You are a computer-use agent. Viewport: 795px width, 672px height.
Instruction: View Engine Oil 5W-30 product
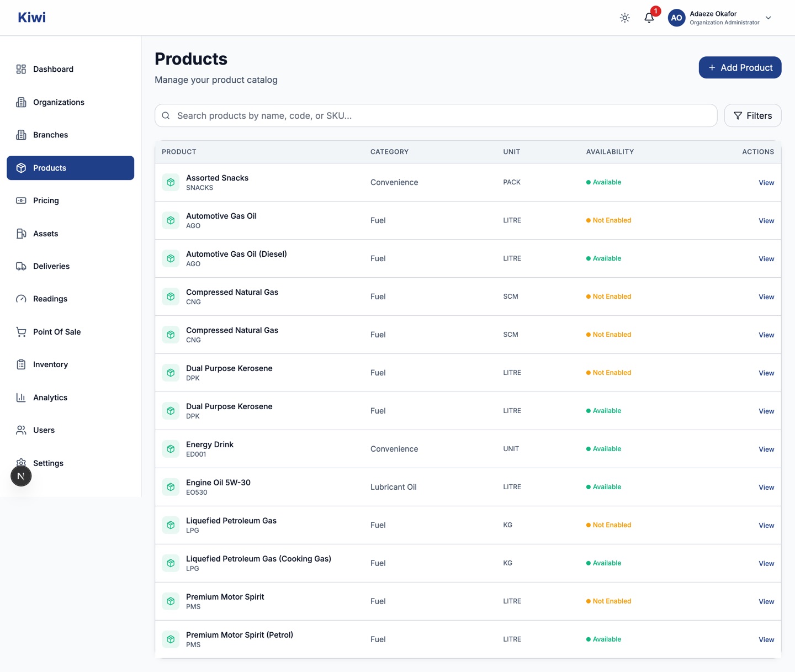(x=766, y=487)
